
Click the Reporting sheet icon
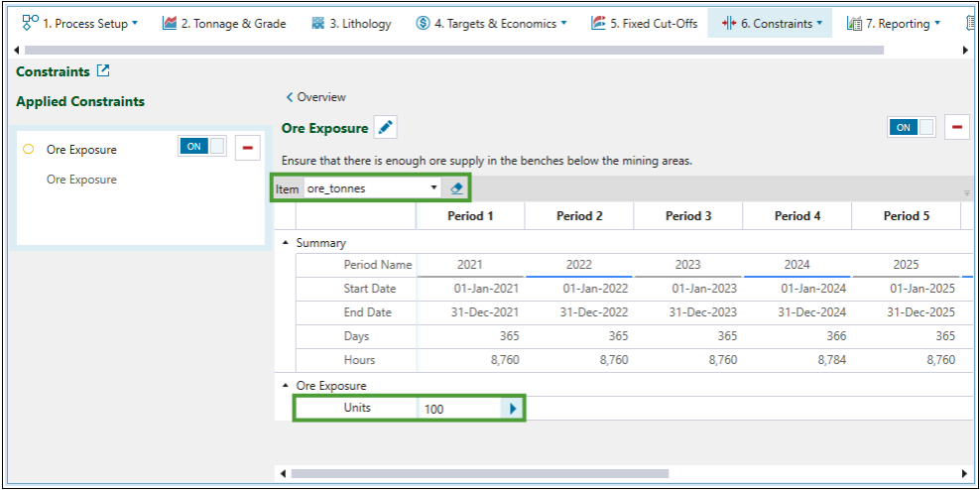pyautogui.click(x=854, y=24)
